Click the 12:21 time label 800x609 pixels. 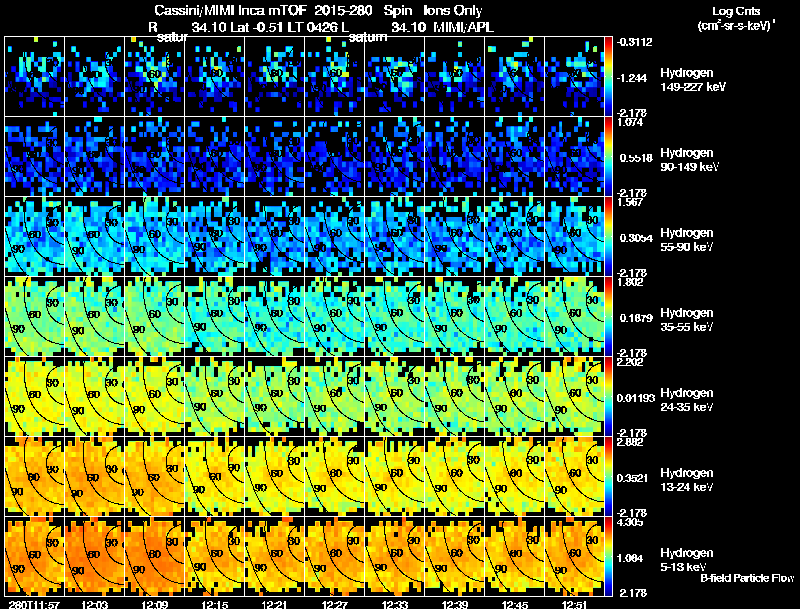click(274, 604)
